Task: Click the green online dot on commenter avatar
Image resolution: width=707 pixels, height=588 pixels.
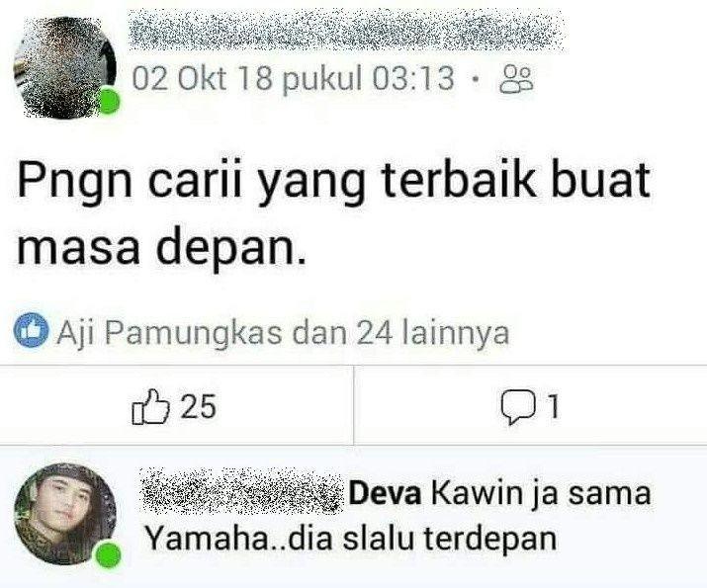Action: click(109, 555)
